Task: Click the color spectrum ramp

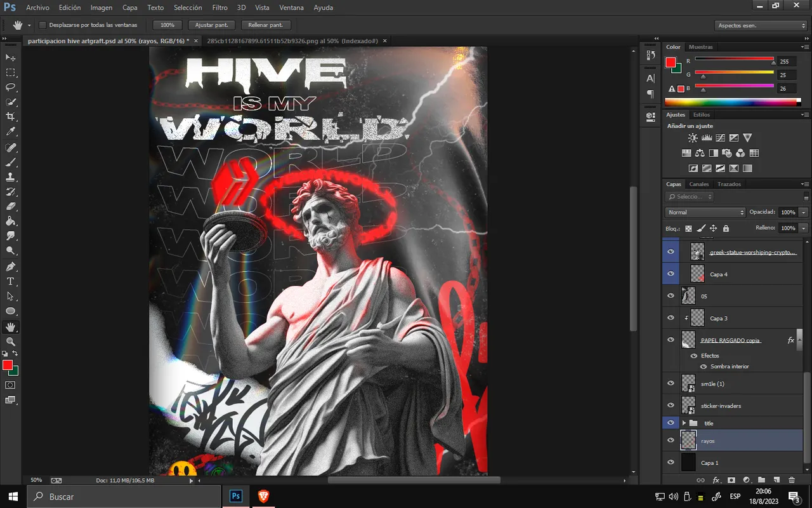Action: tap(733, 102)
